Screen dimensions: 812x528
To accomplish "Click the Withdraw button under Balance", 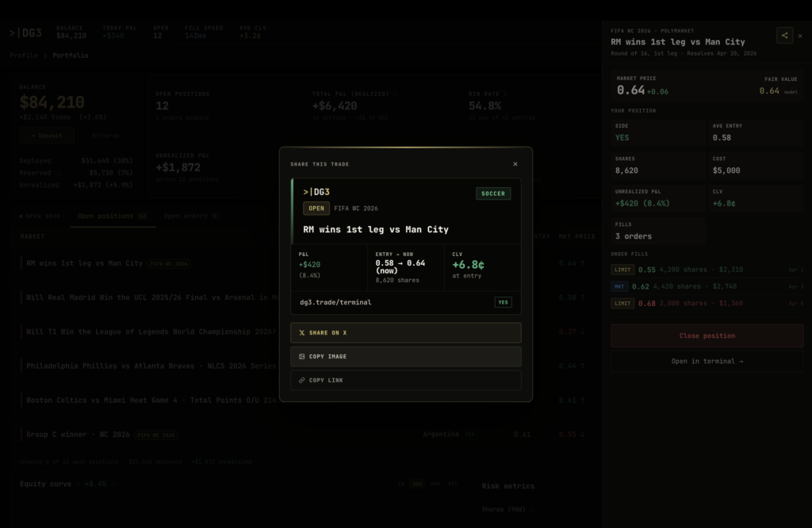I will (105, 136).
